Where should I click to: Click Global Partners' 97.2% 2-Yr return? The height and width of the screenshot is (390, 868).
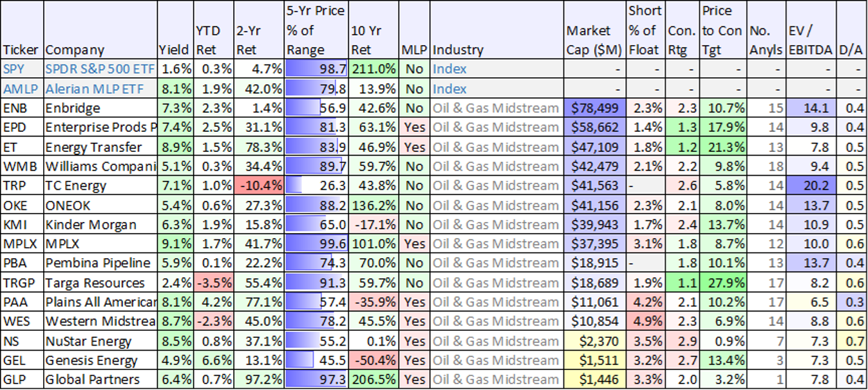click(x=258, y=380)
